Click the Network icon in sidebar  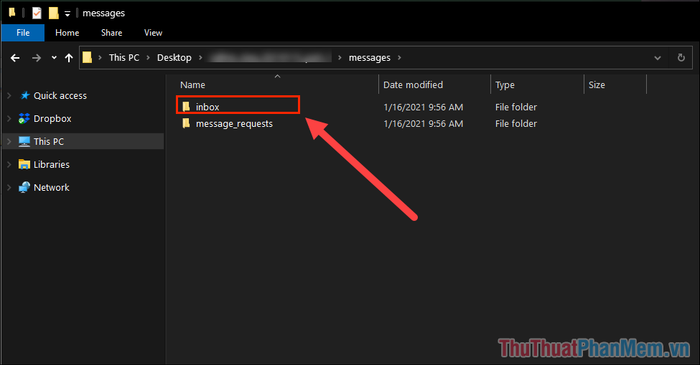coord(24,187)
